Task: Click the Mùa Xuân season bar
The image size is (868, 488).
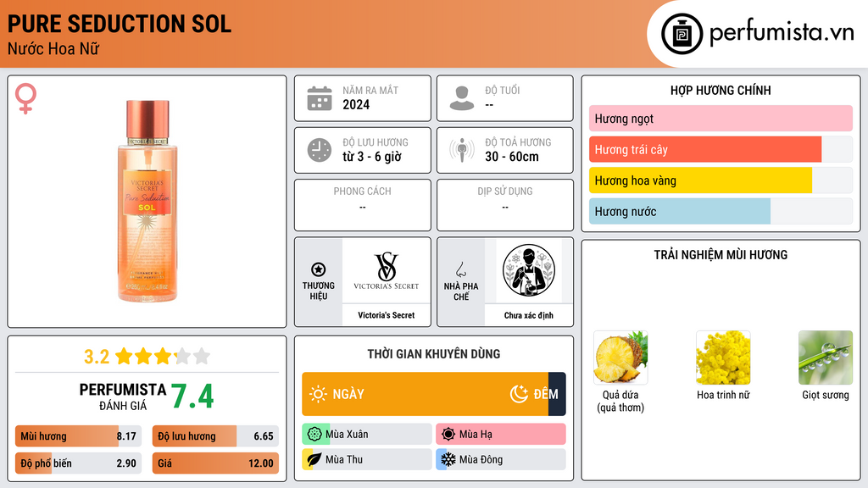Action: [367, 435]
